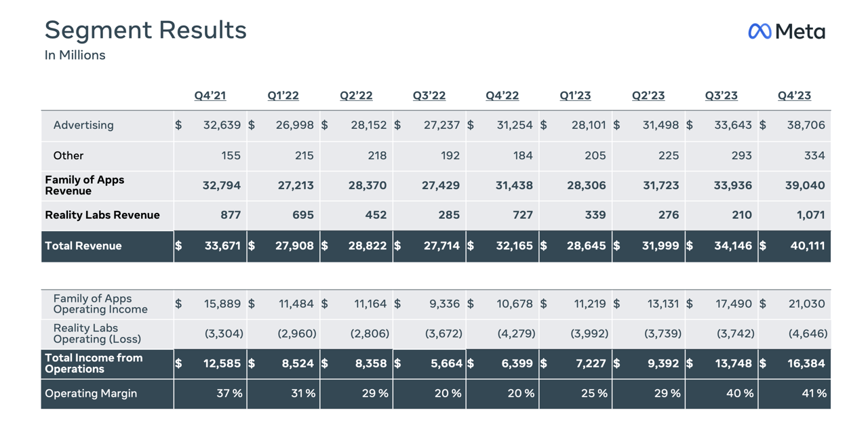The width and height of the screenshot is (868, 440).
Task: Select the Q1'22 column header
Action: (283, 96)
